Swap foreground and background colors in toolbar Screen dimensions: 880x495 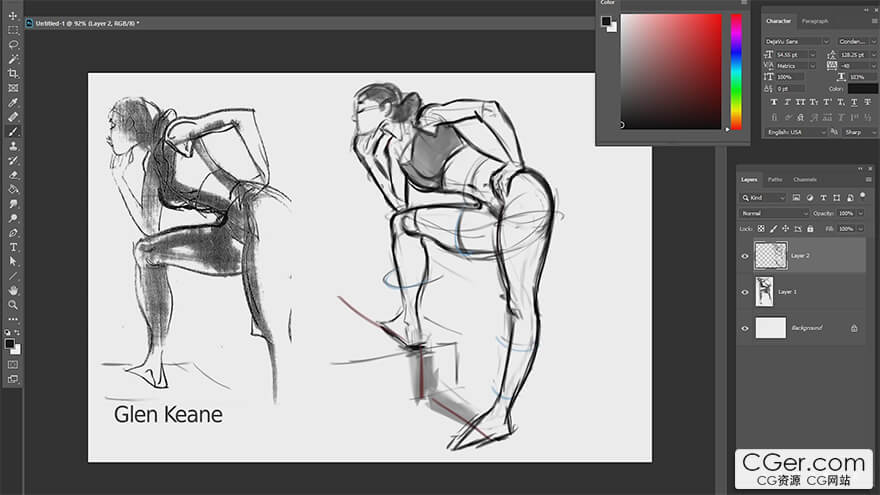(x=18, y=332)
